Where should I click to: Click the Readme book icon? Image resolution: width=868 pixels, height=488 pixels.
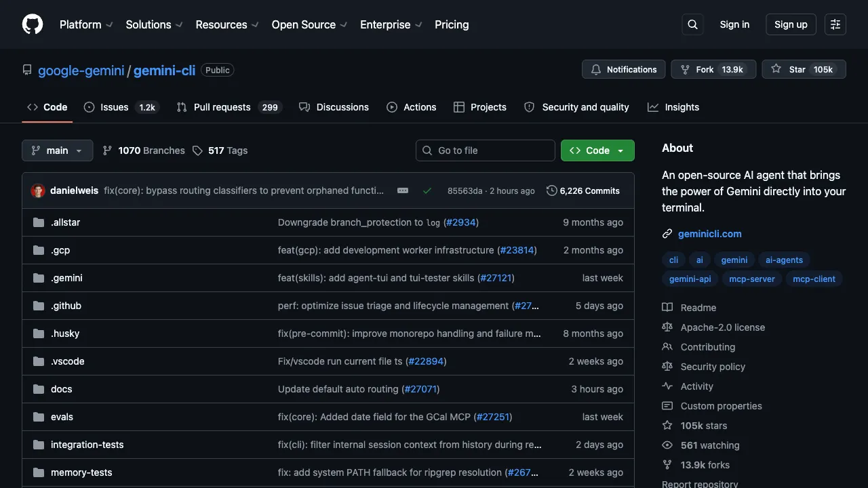[667, 308]
